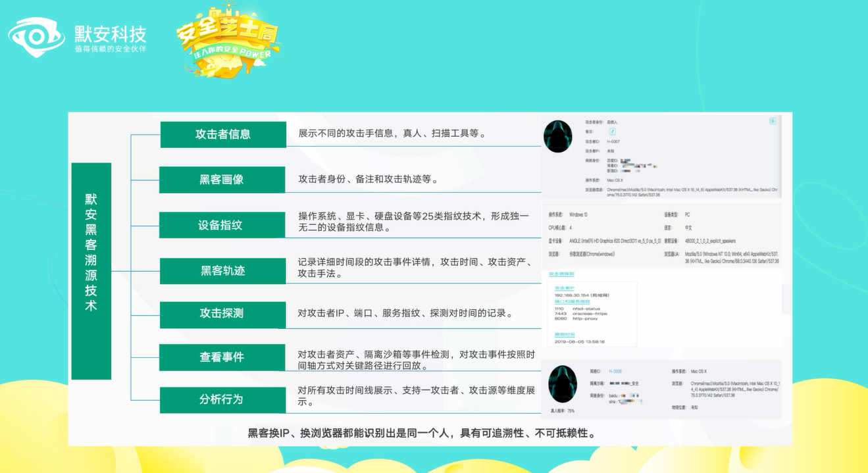Image resolution: width=868 pixels, height=473 pixels.
Task: Click the bottom caption starting 黑客换IP、换浏览器
Action: coord(422,433)
